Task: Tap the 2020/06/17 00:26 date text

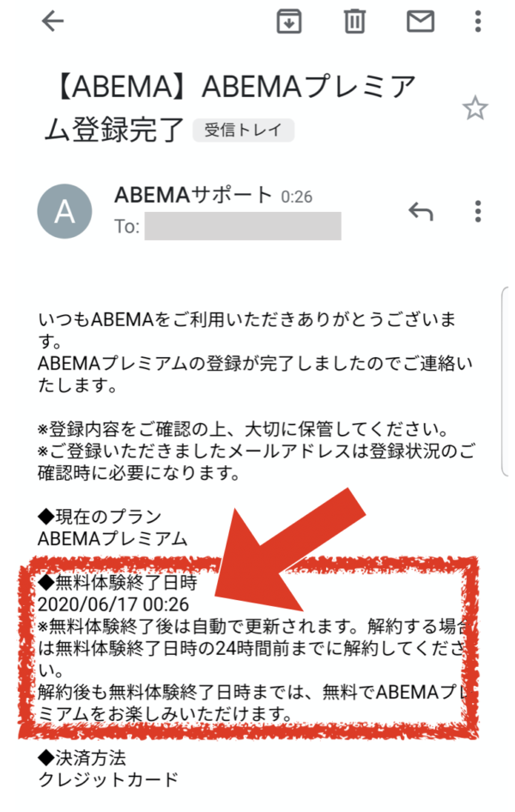Action: tap(113, 604)
